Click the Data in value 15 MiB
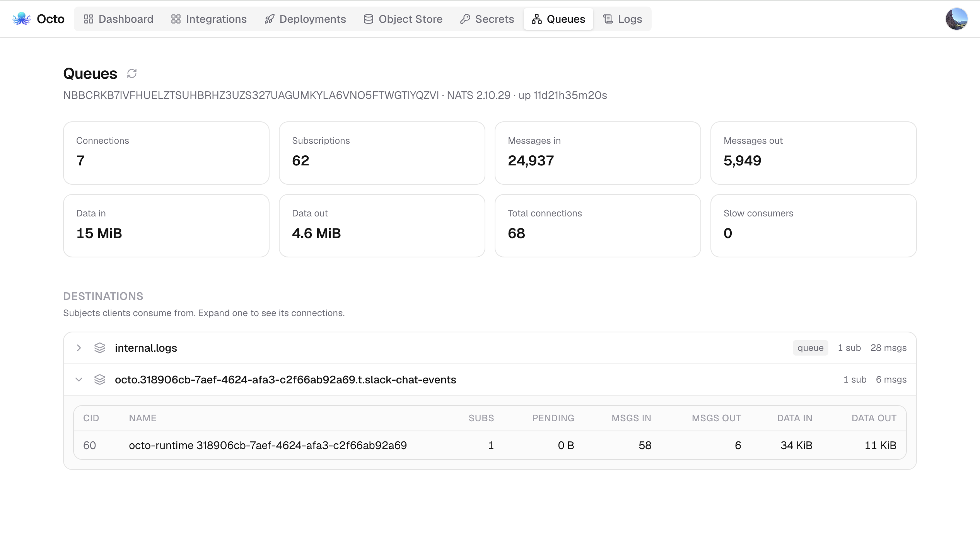980x555 pixels. [99, 233]
